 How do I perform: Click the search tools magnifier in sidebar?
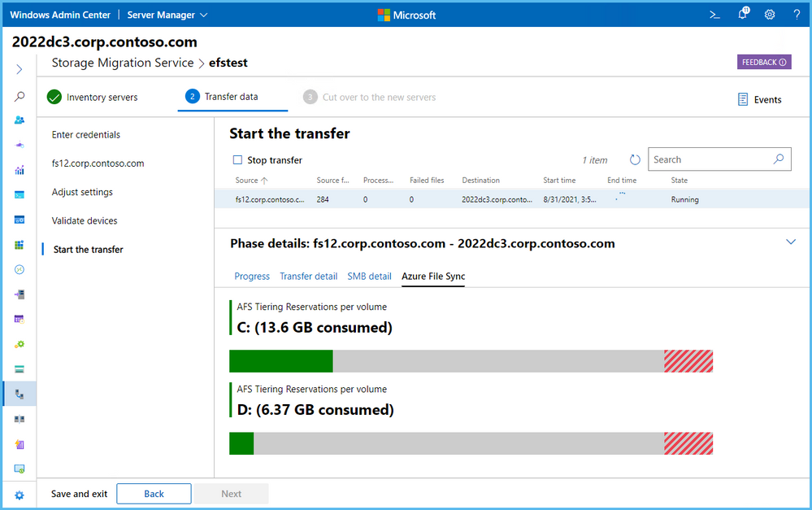click(20, 96)
